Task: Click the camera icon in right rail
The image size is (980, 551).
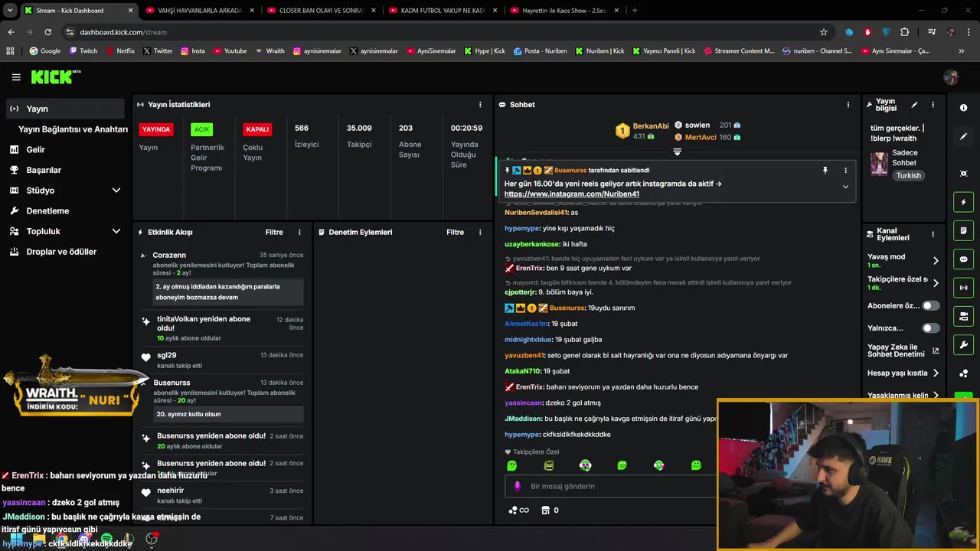Action: click(963, 316)
